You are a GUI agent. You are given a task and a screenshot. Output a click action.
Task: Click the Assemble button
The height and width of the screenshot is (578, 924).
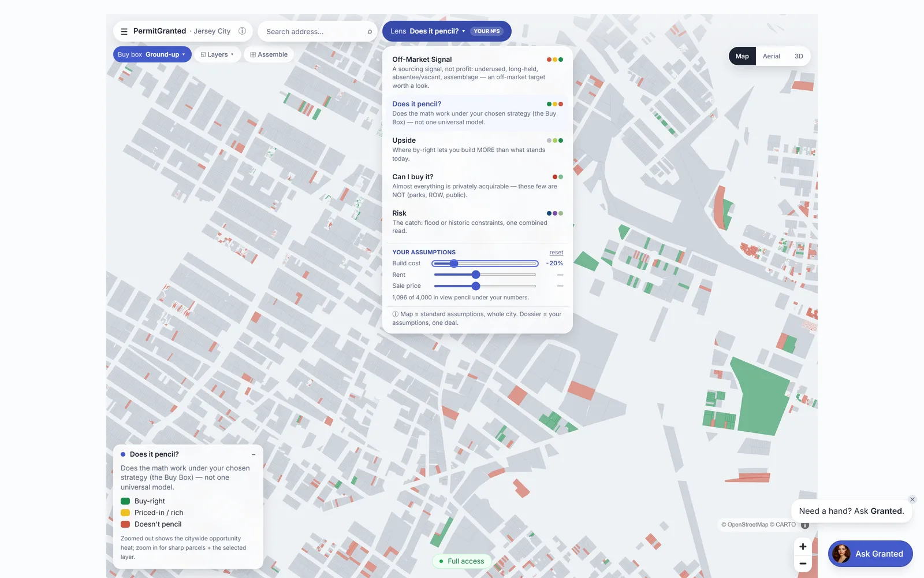[269, 54]
